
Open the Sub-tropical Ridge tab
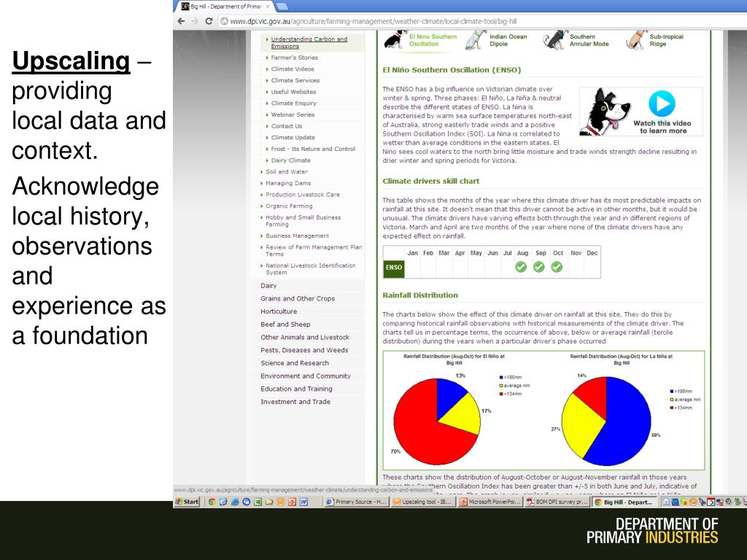tap(666, 40)
